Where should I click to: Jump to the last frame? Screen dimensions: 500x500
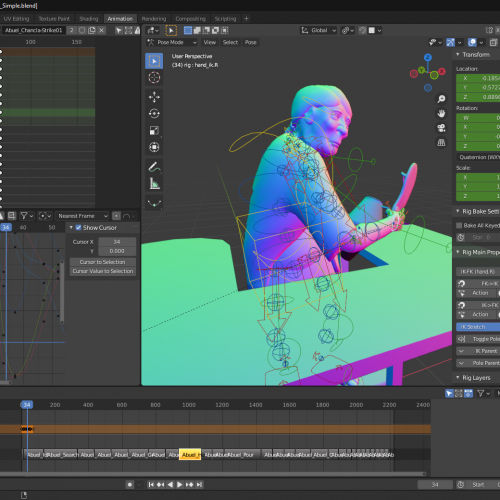pyautogui.click(x=199, y=484)
